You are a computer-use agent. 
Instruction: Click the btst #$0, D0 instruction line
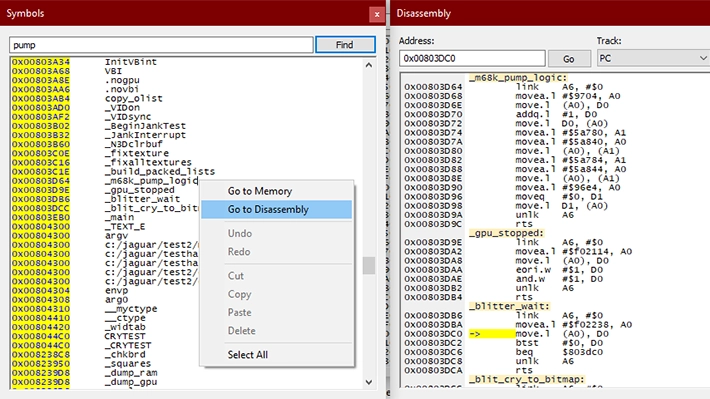(x=504, y=343)
